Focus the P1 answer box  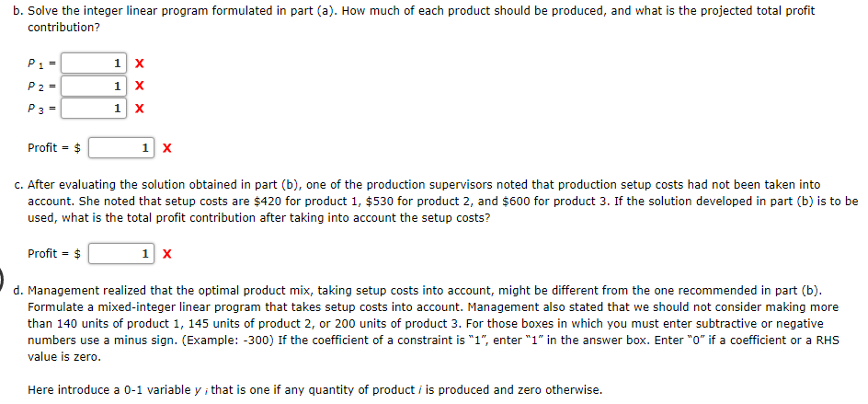[x=94, y=63]
